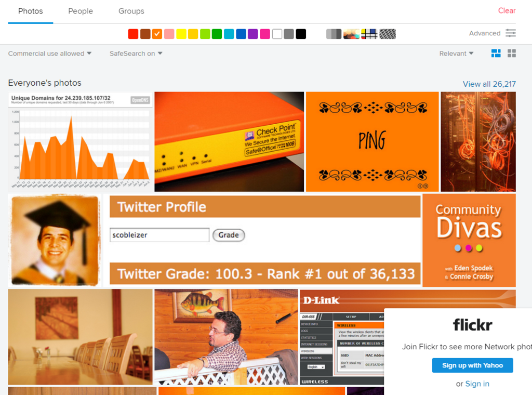Open the Relevant sort dropdown

[x=456, y=54]
